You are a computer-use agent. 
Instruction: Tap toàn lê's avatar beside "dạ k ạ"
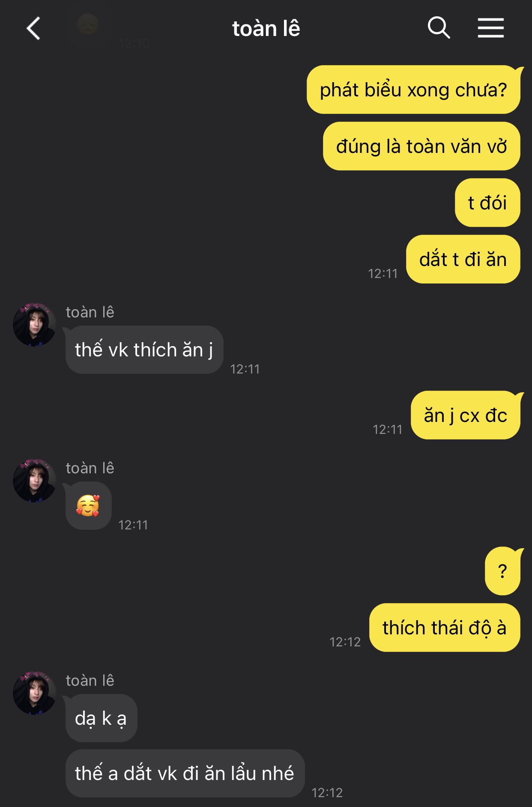coord(35,693)
